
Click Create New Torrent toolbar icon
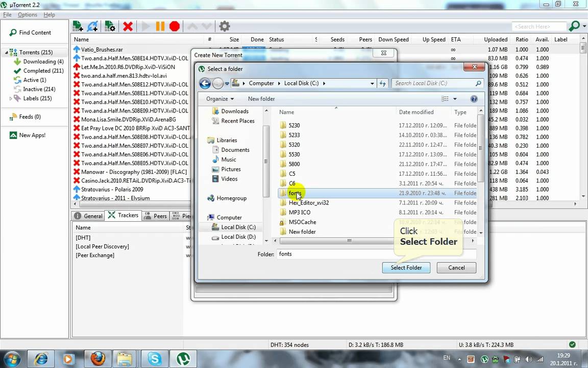(110, 26)
